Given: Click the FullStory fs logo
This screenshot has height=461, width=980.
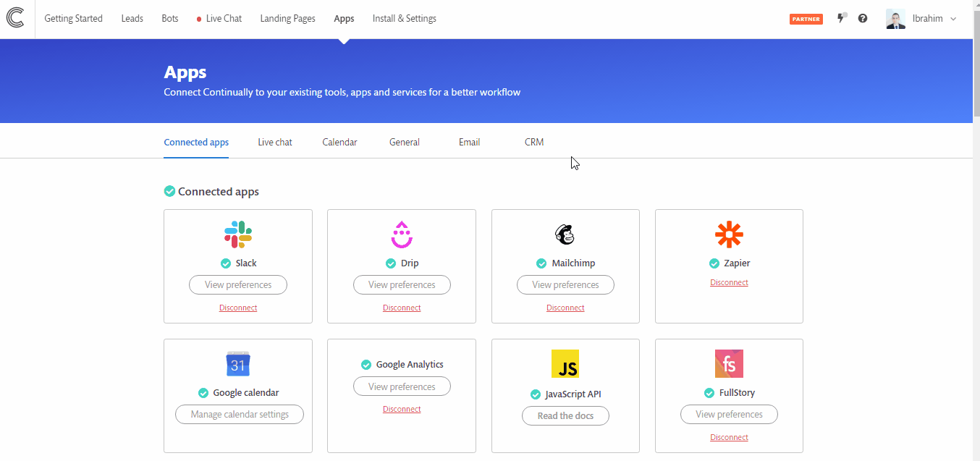Looking at the screenshot, I should [729, 364].
